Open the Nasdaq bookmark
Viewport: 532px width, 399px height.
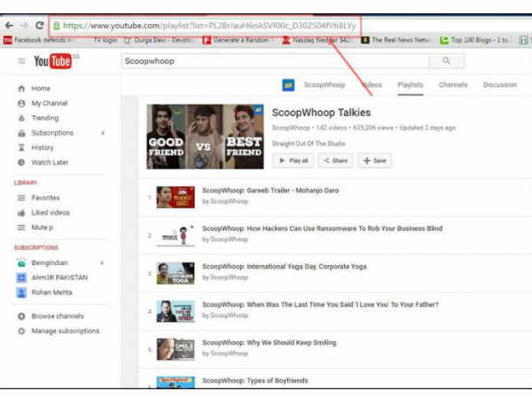click(x=317, y=40)
